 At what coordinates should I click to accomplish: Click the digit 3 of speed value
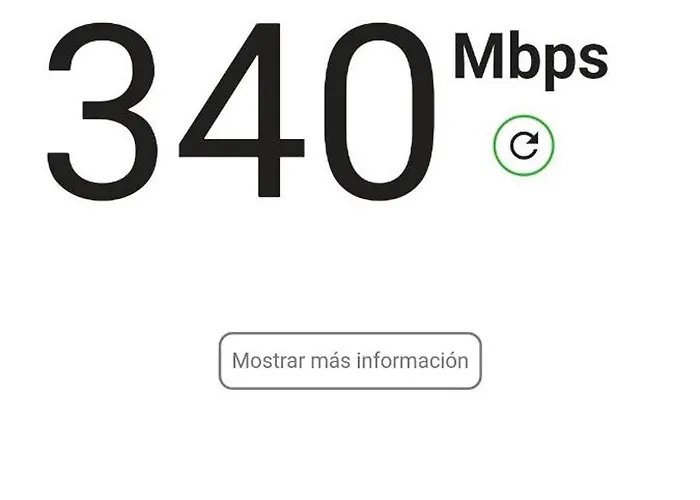pos(102,111)
